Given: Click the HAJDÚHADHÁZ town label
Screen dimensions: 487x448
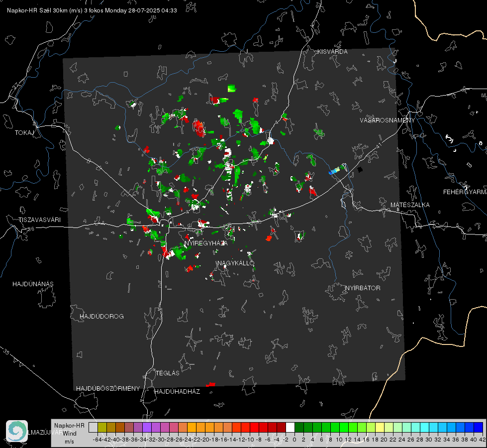Looking at the screenshot, I should point(177,392).
